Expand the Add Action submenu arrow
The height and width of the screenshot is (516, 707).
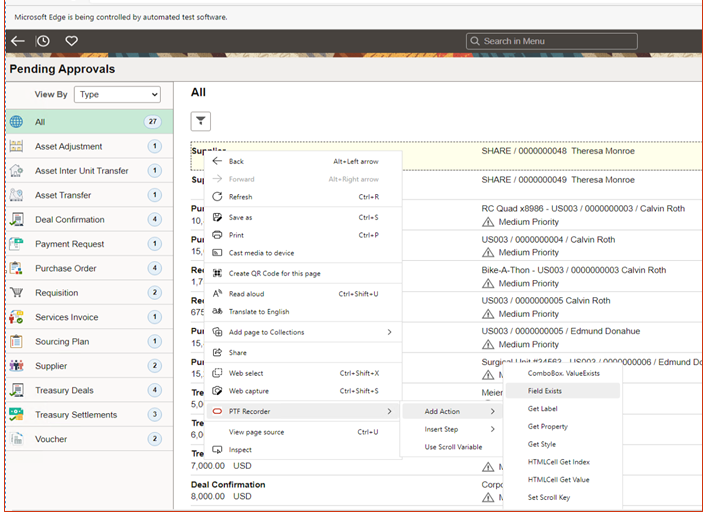pos(492,411)
